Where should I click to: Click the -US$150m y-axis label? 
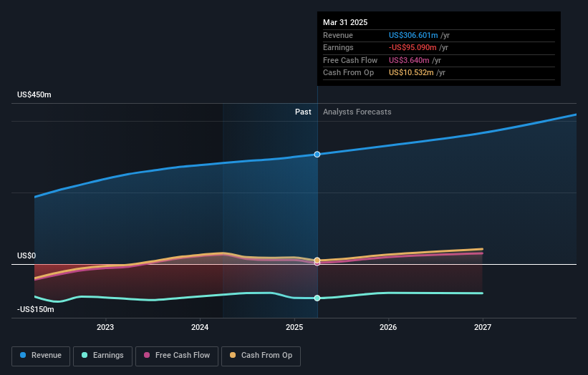pos(35,309)
